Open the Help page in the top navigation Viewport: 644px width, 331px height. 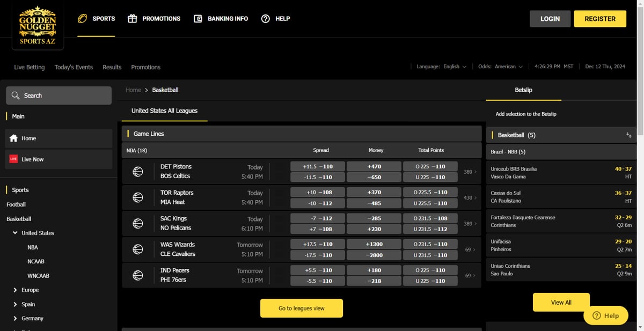tap(275, 19)
